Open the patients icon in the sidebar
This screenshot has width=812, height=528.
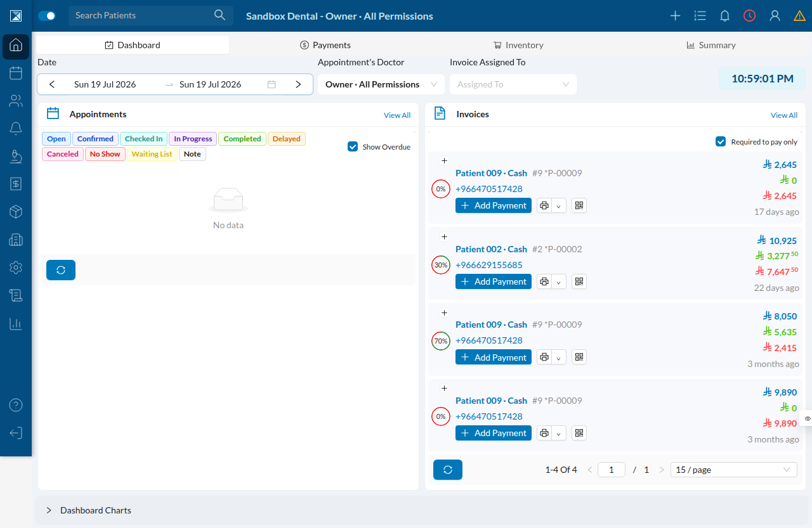(16, 101)
